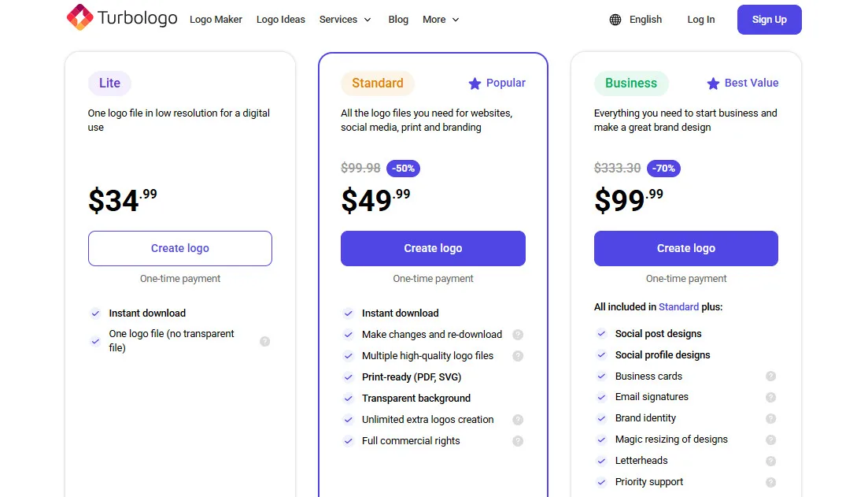This screenshot has height=497, width=868.
Task: Click the Turbologo diamond logo icon
Action: (79, 17)
